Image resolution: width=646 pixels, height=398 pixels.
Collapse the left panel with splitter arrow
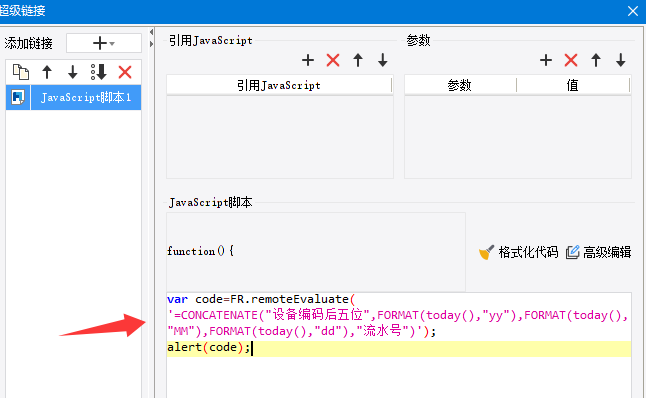coord(151,32)
